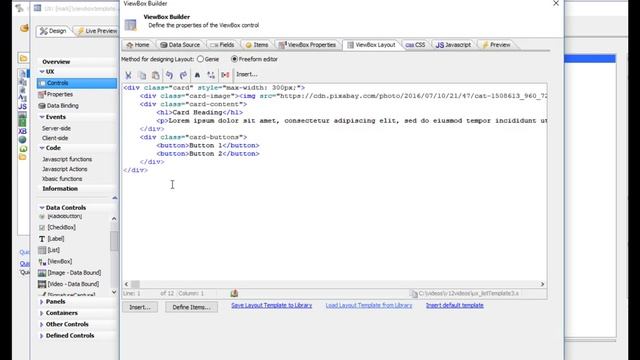Switch to the Preview tab

pos(497,45)
